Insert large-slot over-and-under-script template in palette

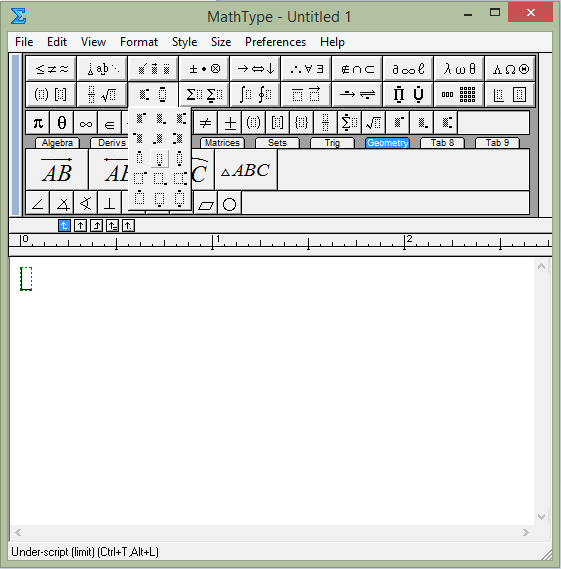180,198
